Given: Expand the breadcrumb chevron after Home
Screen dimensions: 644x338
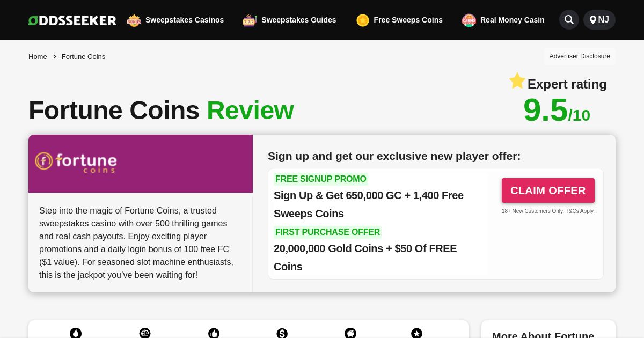Looking at the screenshot, I should [55, 56].
